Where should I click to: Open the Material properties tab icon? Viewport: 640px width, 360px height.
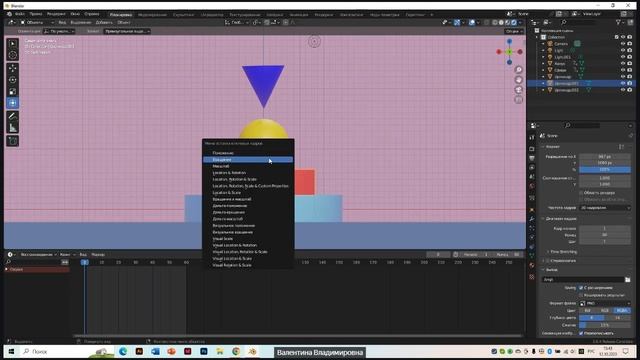pyautogui.click(x=531, y=266)
